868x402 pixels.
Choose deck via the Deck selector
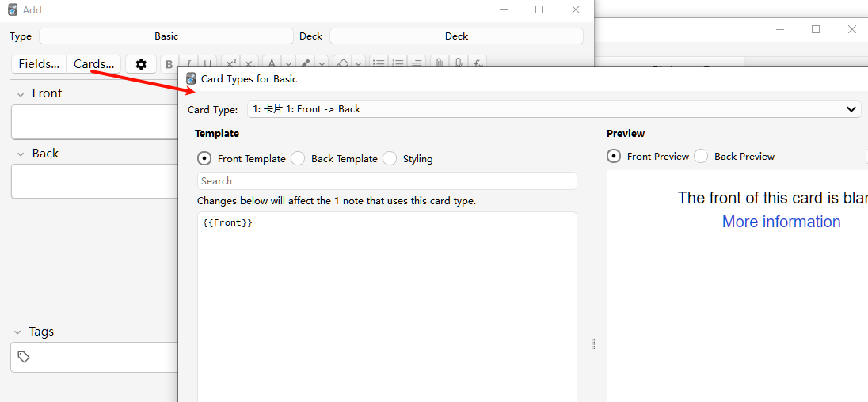pyautogui.click(x=456, y=36)
